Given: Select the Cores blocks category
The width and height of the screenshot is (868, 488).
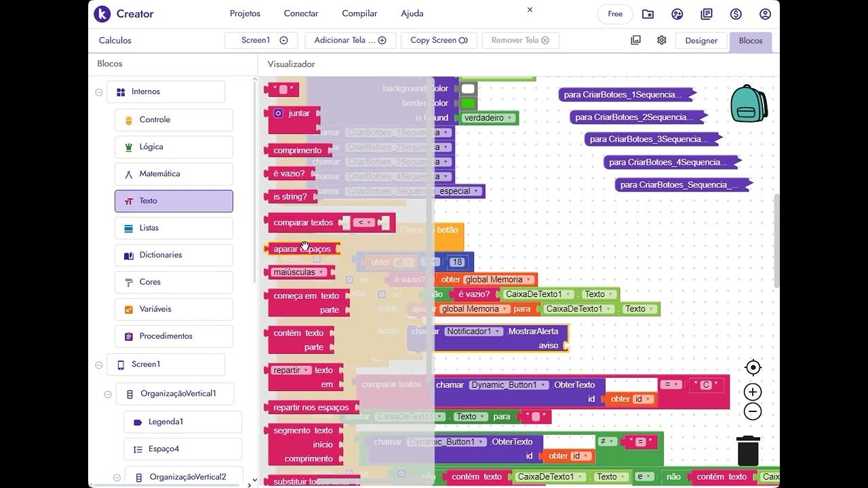Looking at the screenshot, I should click(174, 283).
